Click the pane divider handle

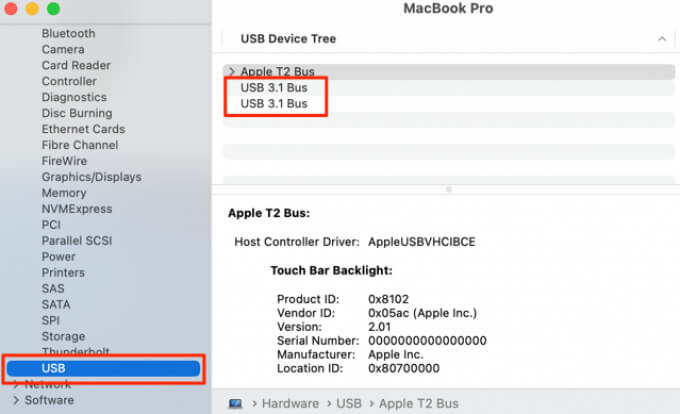tap(449, 189)
